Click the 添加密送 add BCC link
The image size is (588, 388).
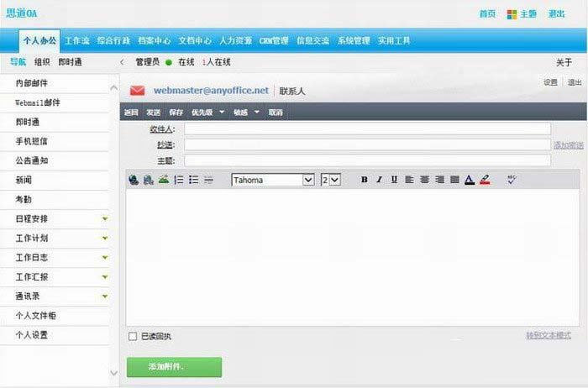coord(569,145)
